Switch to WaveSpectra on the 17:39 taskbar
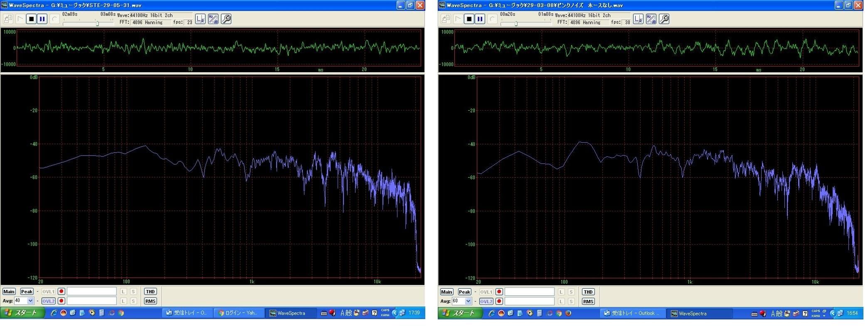Viewport: 868px width, 329px height. (291, 313)
